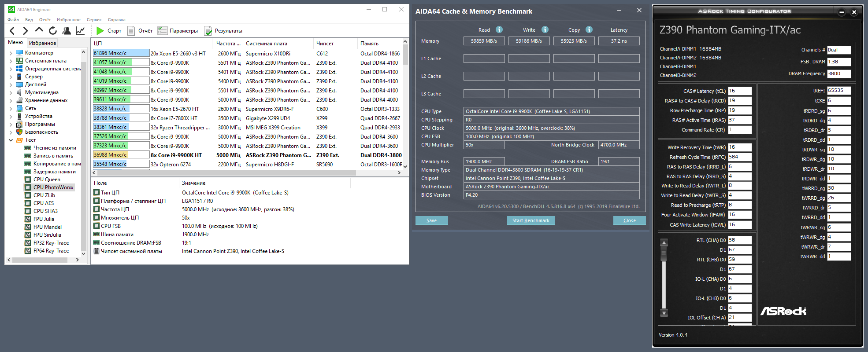This screenshot has width=868, height=352.
Task: Select the Сеть network icon
Action: click(x=19, y=108)
